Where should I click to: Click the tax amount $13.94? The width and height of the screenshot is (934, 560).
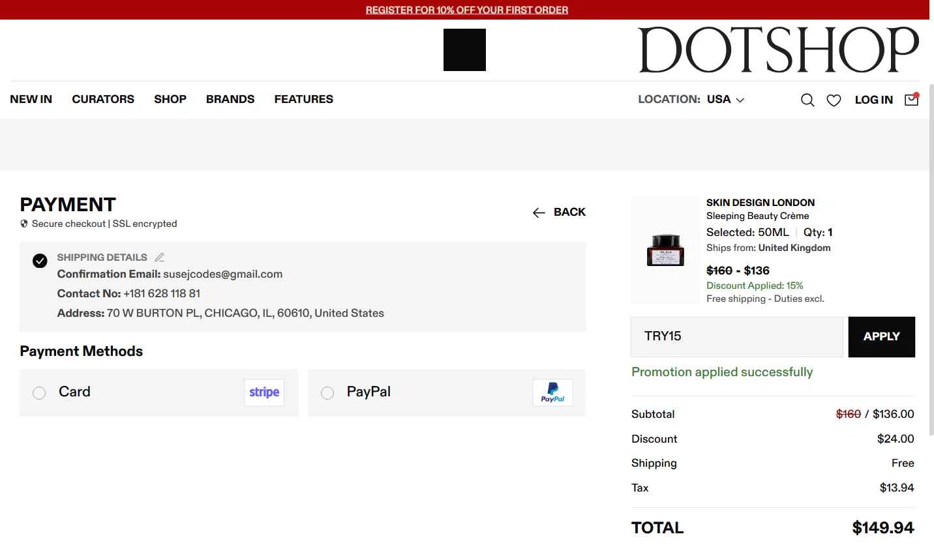(897, 488)
